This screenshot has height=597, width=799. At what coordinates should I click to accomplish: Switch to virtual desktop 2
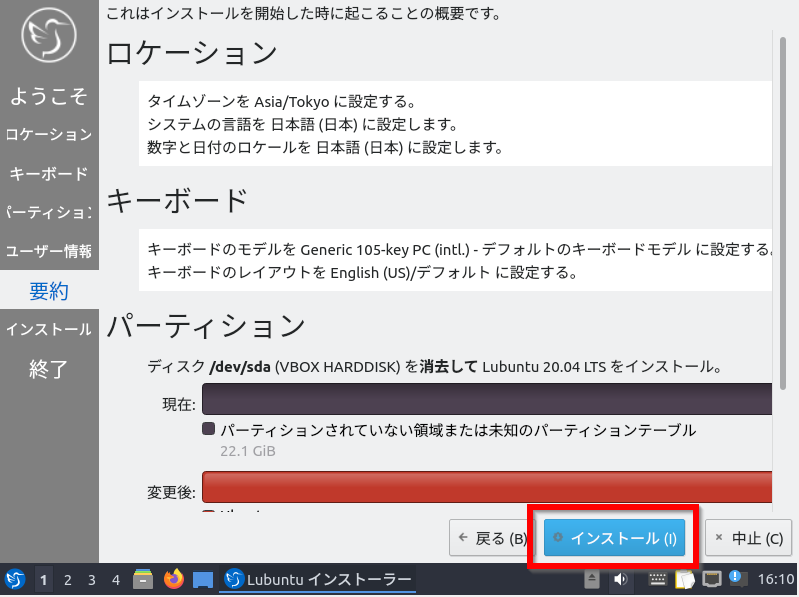tap(67, 580)
